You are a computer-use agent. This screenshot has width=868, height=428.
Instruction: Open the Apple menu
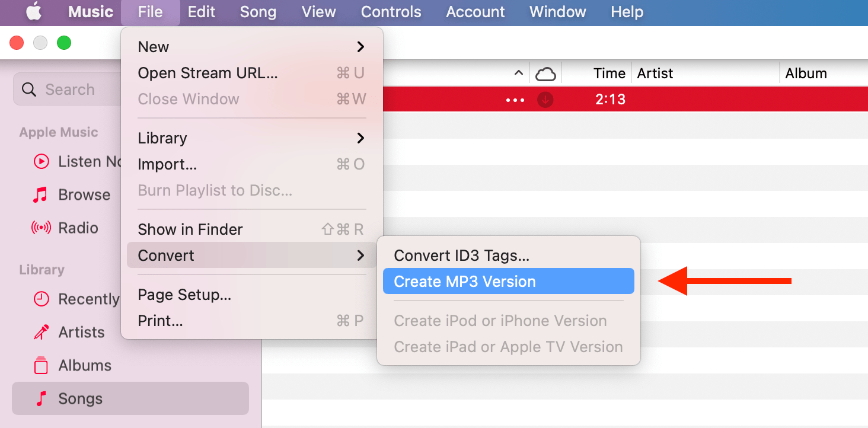(33, 12)
